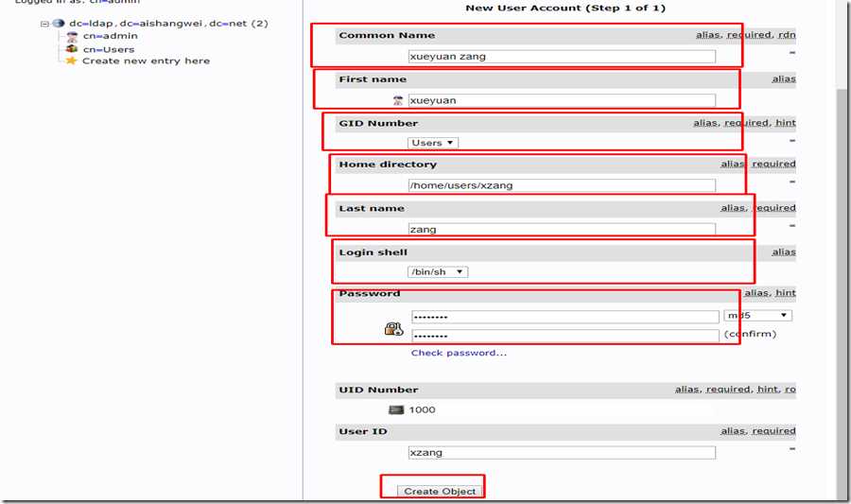Click the star icon for Create new entry

(x=71, y=61)
